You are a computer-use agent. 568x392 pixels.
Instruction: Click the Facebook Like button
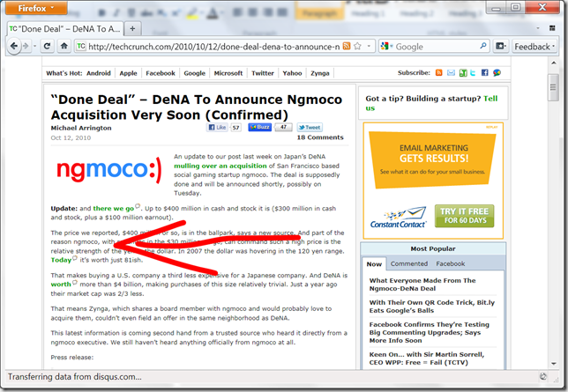217,128
